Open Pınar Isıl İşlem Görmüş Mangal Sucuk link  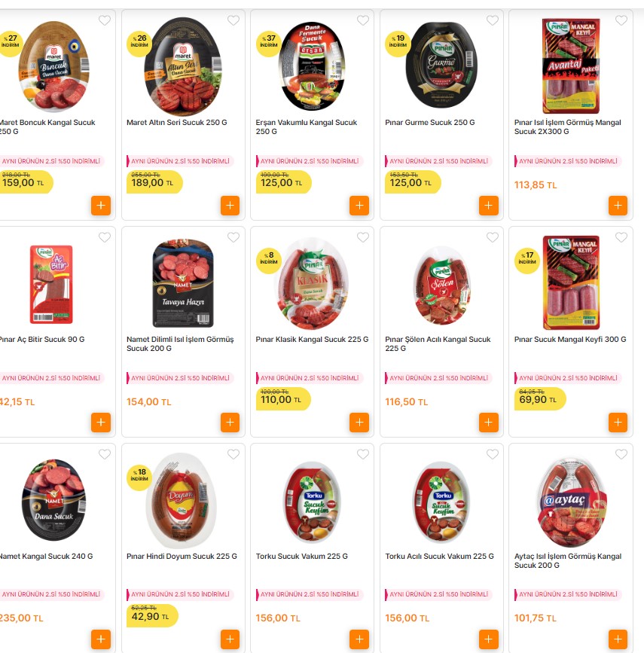pos(567,127)
